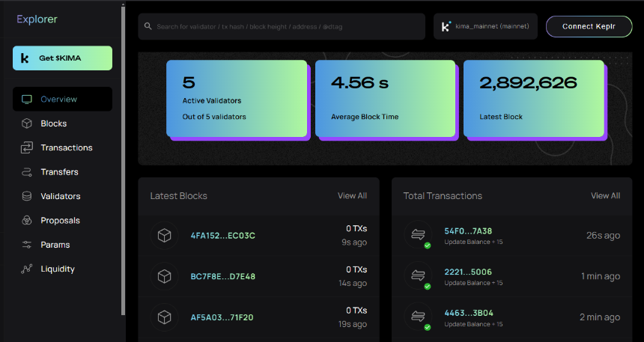Select the Transactions swap-arrows sidebar icon
This screenshot has width=644, height=342.
pos(27,148)
